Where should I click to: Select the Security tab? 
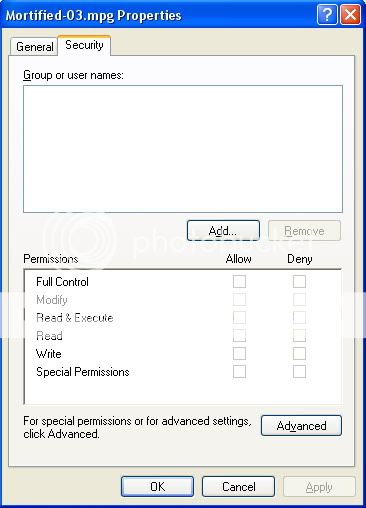pyautogui.click(x=84, y=45)
